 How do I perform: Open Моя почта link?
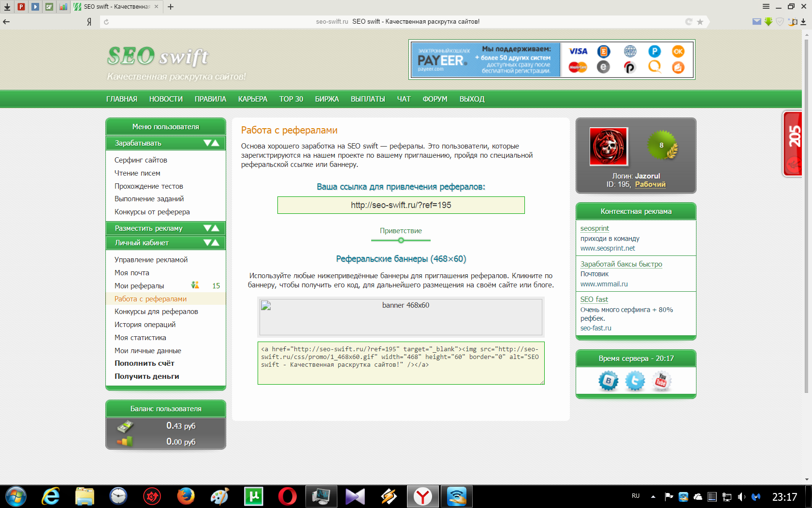[132, 273]
